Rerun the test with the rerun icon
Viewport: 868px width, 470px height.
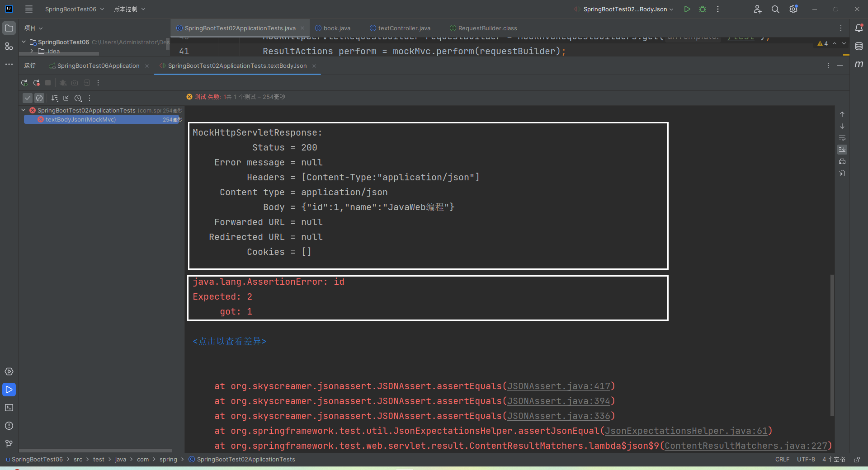click(x=24, y=83)
